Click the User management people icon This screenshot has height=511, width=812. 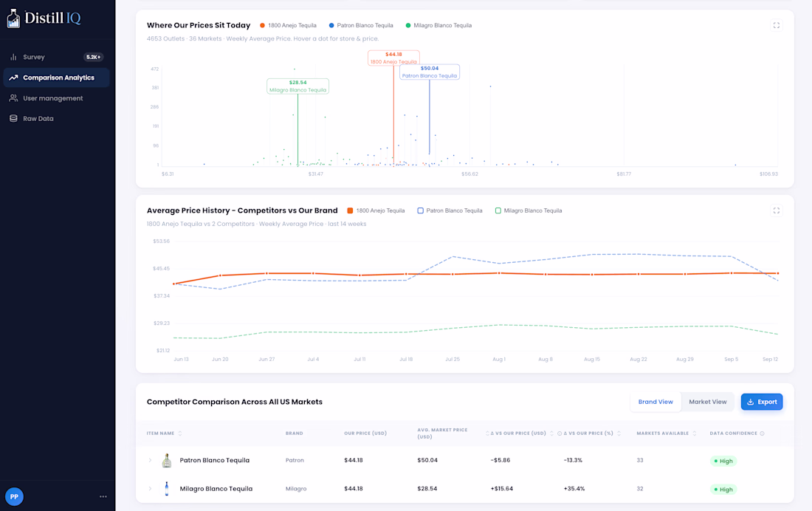[13, 98]
